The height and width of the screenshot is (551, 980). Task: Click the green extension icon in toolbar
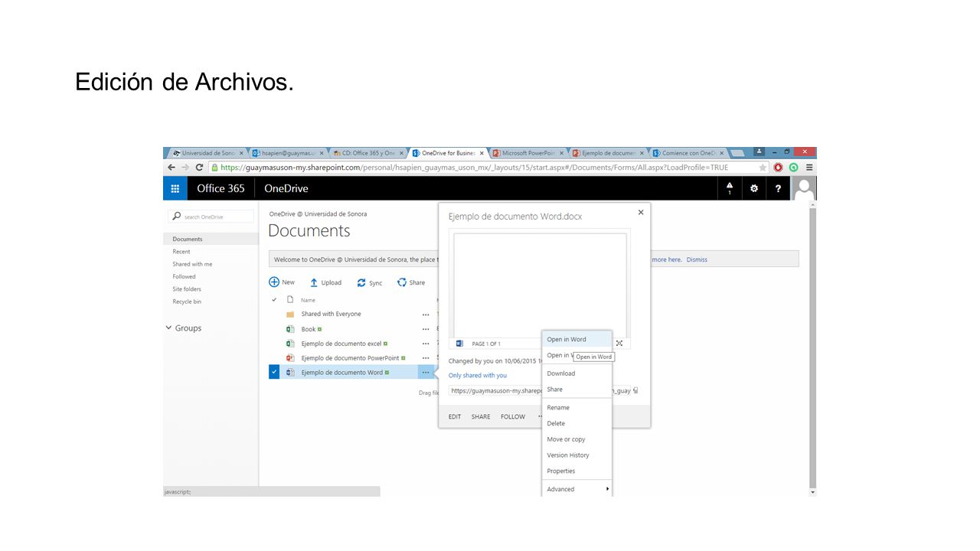pos(794,167)
